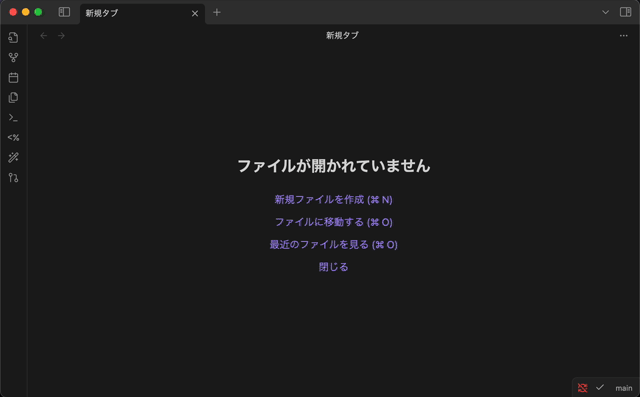Click the main branch status item
This screenshot has width=640, height=397.
click(624, 388)
